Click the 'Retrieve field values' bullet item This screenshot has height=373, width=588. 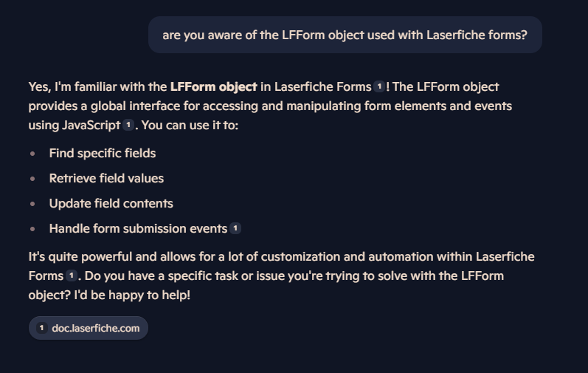106,178
